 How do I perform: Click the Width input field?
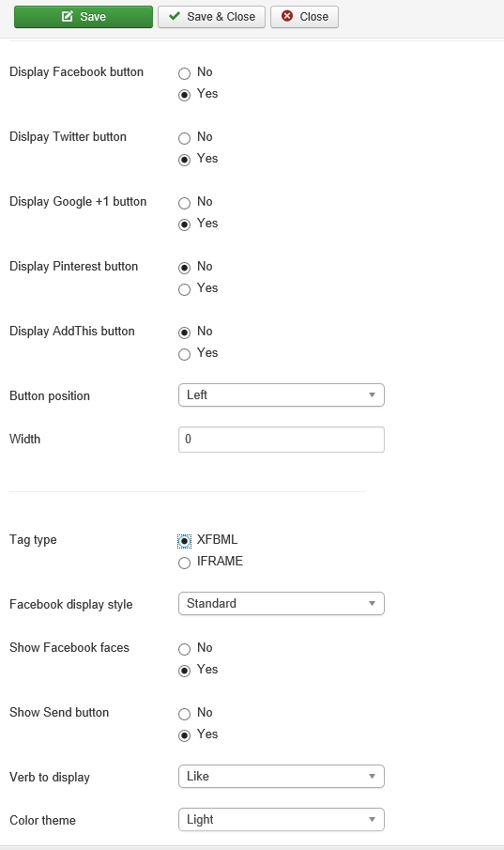coord(282,440)
